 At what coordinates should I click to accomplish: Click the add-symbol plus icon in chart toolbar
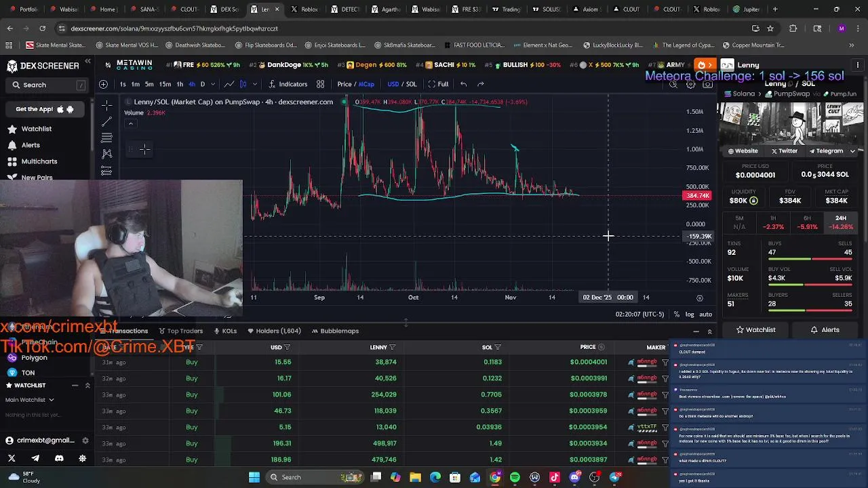[x=103, y=84]
